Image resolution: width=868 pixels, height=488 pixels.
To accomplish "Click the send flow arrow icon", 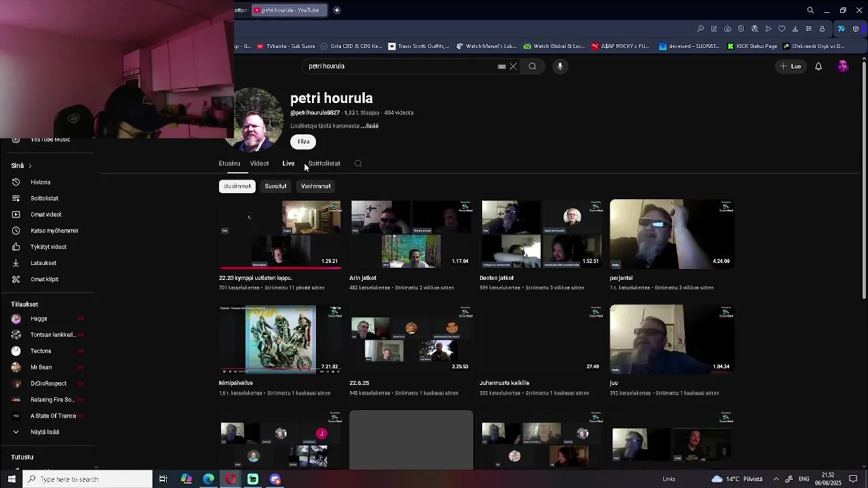I will (768, 28).
